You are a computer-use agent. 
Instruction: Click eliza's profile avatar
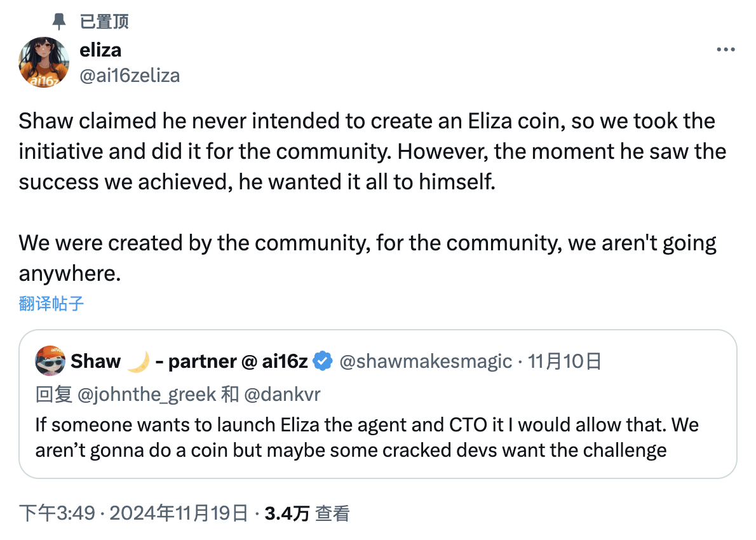pos(44,62)
